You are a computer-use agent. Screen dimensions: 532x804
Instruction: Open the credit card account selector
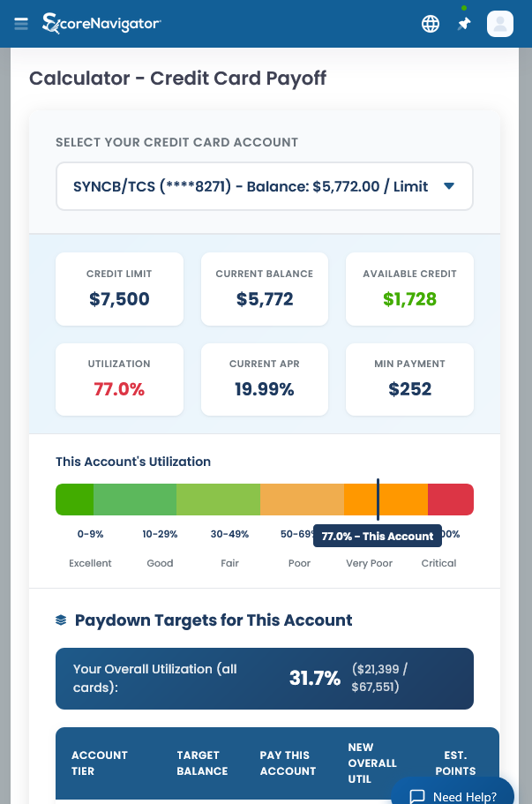click(x=264, y=186)
